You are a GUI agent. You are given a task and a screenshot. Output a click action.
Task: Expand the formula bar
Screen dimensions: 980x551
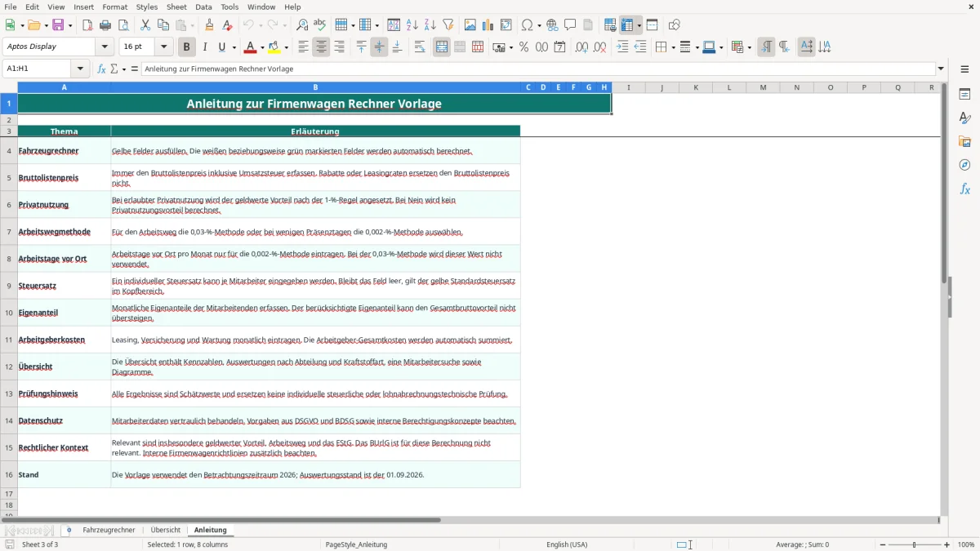941,69
